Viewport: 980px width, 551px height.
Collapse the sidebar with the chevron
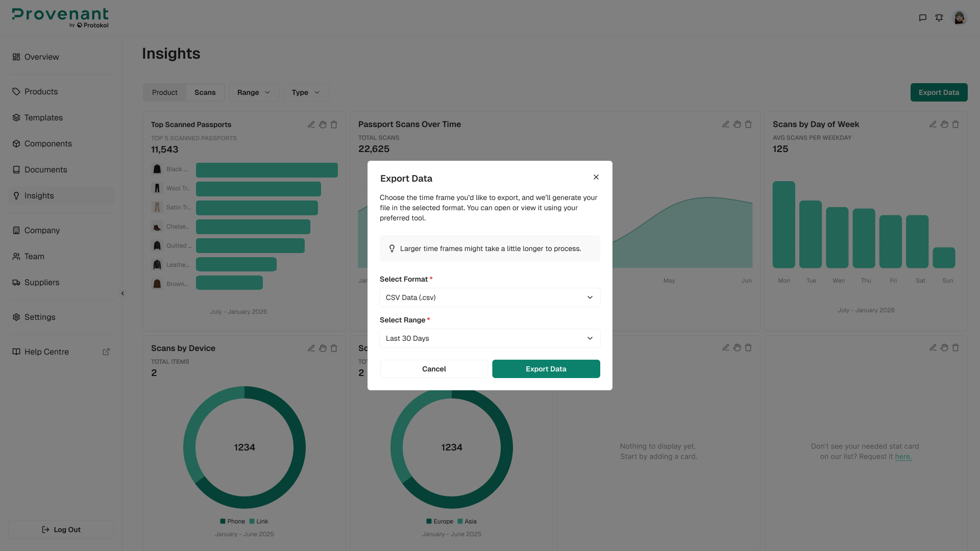(x=122, y=293)
